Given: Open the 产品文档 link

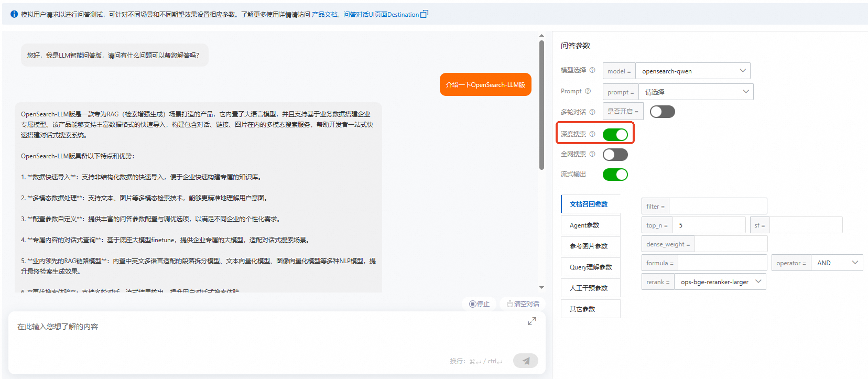Looking at the screenshot, I should pos(325,15).
